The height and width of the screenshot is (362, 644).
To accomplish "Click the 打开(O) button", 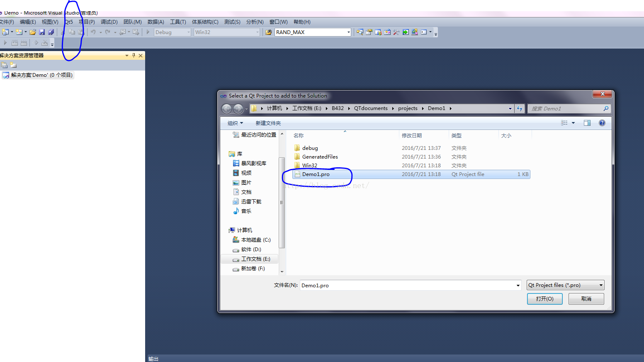I will (x=544, y=299).
